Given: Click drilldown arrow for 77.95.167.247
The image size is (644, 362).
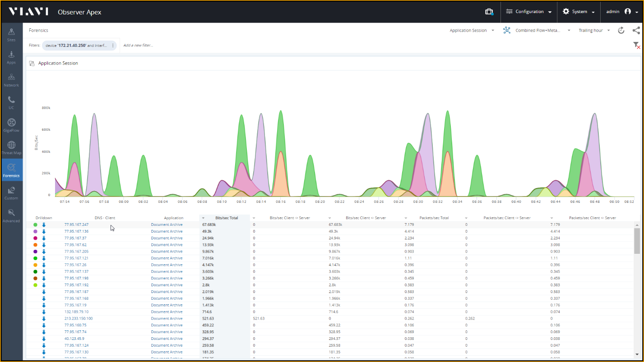Looking at the screenshot, I should click(44, 225).
